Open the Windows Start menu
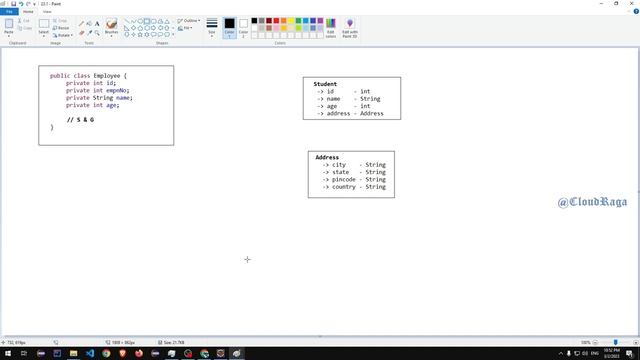The image size is (640, 360). [8, 353]
